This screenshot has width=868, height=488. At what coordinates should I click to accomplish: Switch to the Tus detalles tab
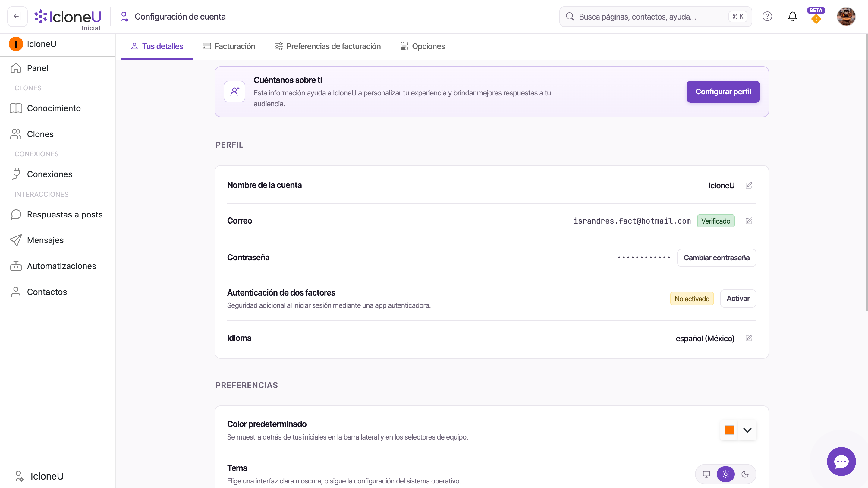(x=157, y=46)
